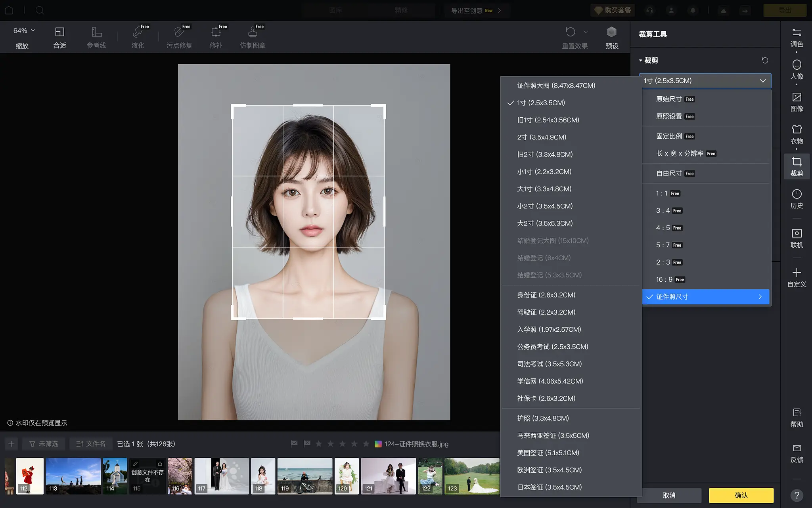Choose the 身份证 (2.6x3.2CM) size
The width and height of the screenshot is (812, 508).
coord(546,295)
